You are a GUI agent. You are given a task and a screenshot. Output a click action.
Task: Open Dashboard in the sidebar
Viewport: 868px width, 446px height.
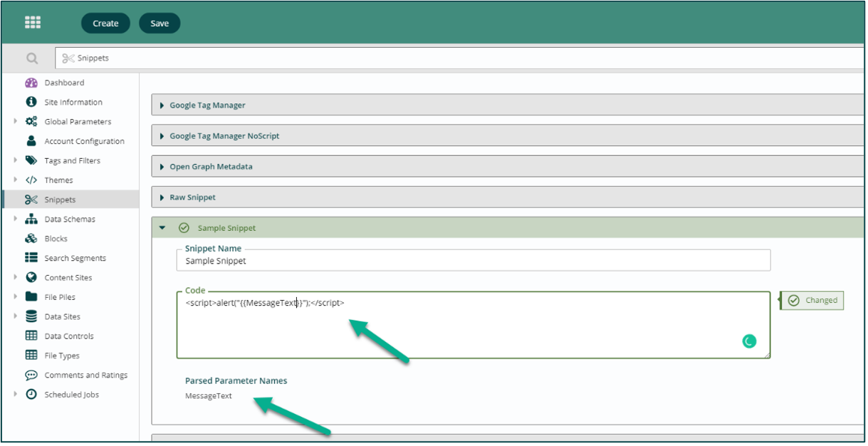[64, 83]
